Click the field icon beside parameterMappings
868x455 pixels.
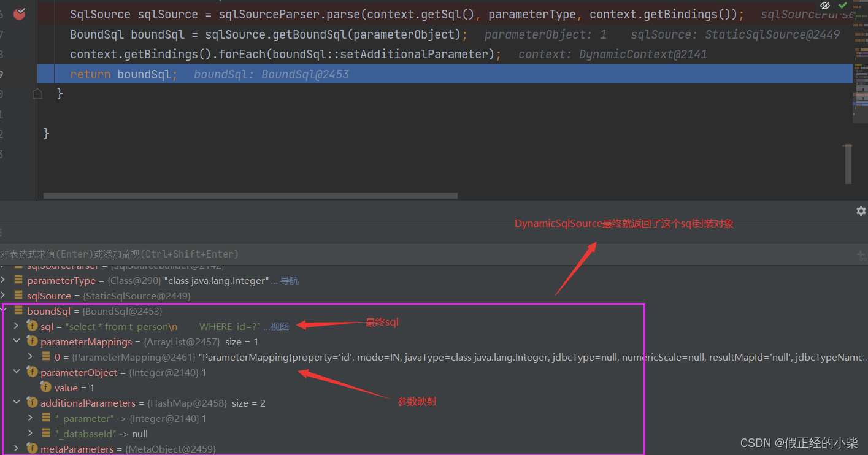[x=32, y=341]
